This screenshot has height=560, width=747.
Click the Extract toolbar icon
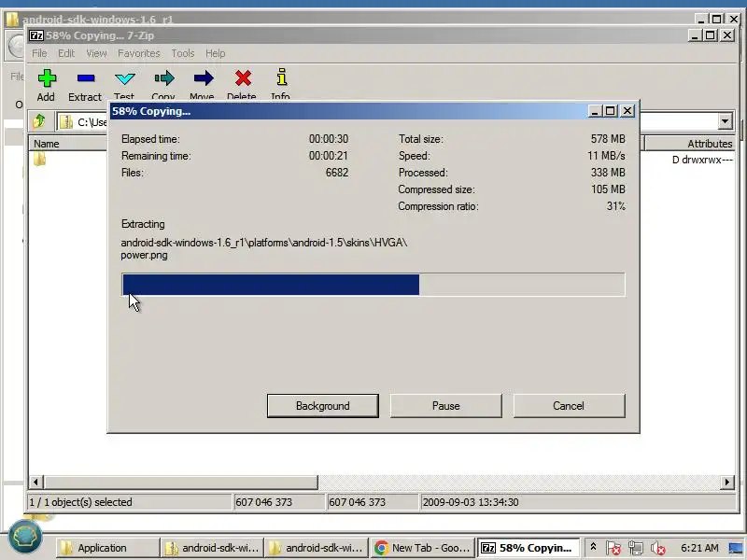click(x=85, y=78)
